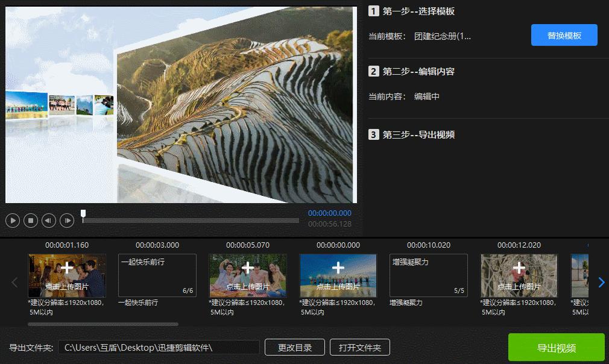This screenshot has height=364, width=609.
Task: Click the plus icon on the first 点击上传图片 clip
Action: pos(67,268)
